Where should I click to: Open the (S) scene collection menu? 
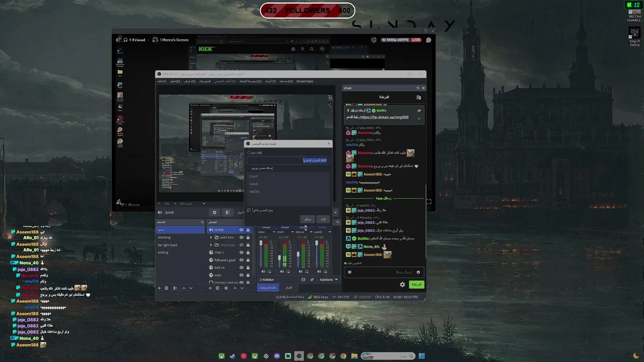click(x=250, y=81)
